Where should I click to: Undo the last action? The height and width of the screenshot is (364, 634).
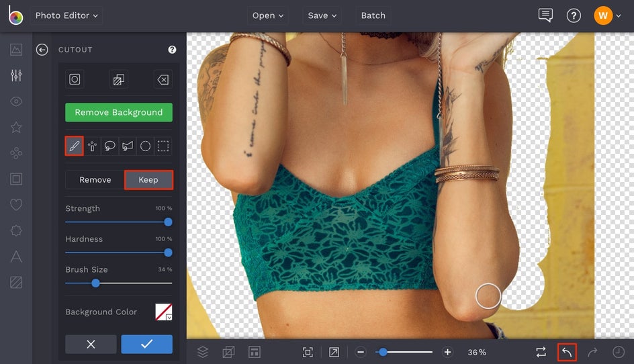[567, 353]
